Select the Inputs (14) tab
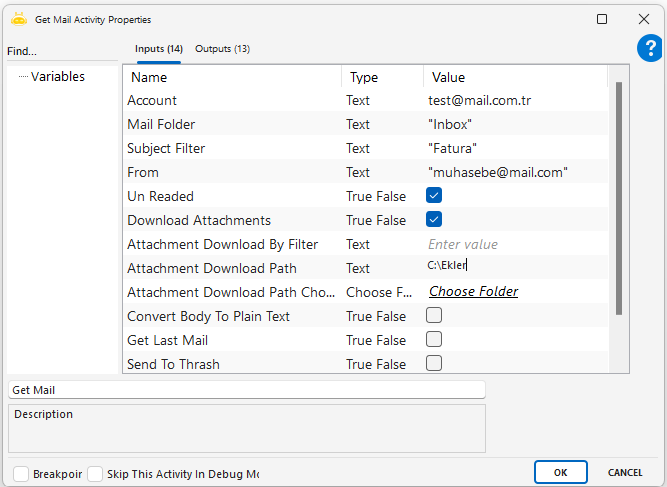Viewport: 667px width, 487px height. 159,49
